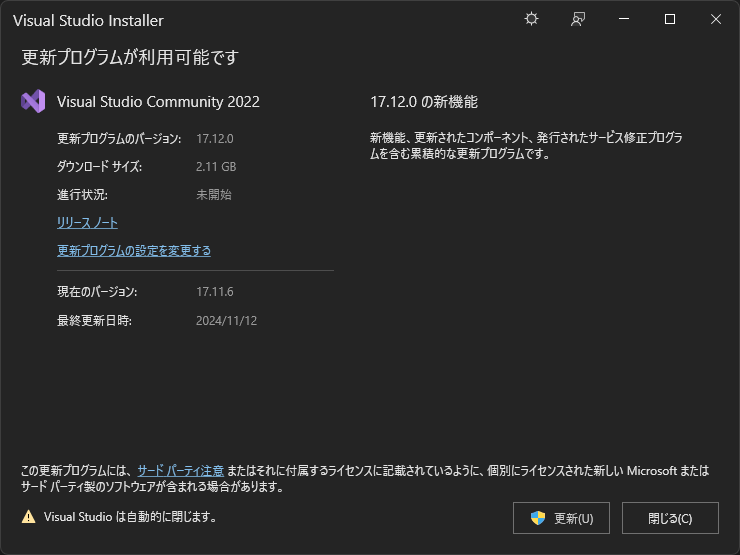Click the Visual Studio は自動的に閉じます warning text

pos(130,517)
